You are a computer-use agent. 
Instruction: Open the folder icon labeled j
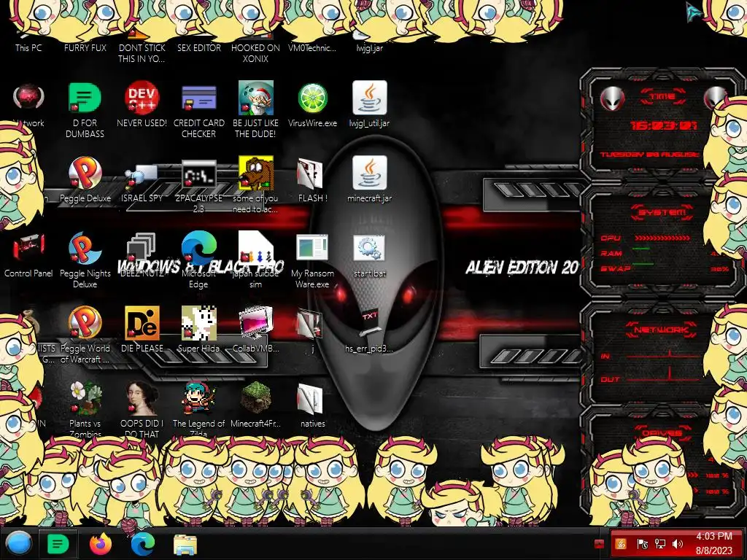[310, 324]
